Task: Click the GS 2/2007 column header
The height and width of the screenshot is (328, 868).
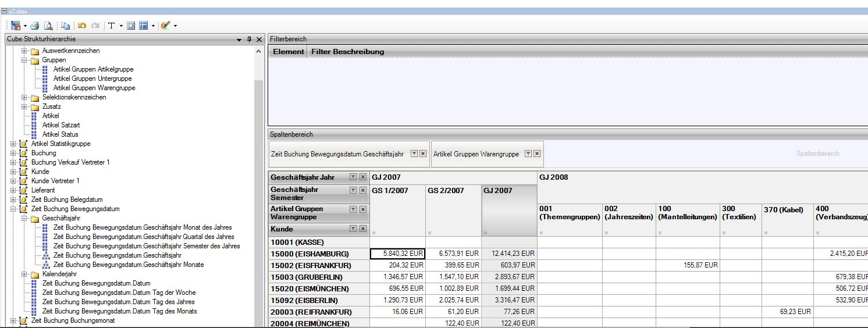Action: 453,210
